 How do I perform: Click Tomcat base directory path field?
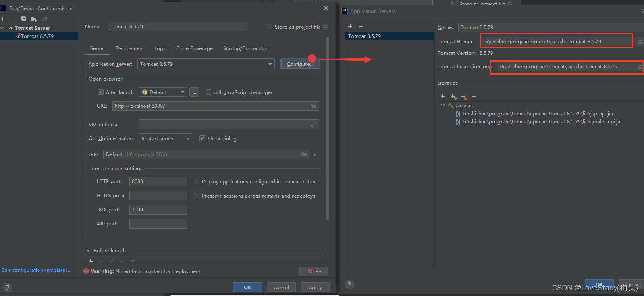(567, 67)
